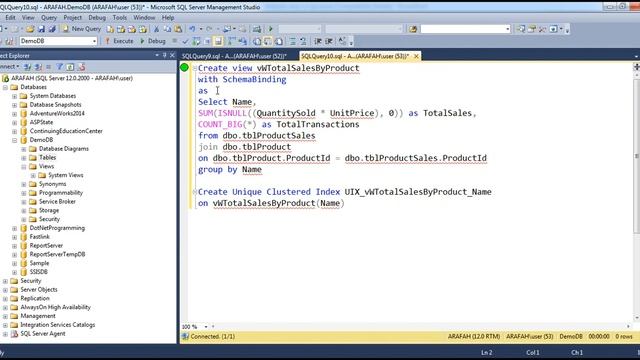Select the SQL Server Agent node

click(42, 334)
